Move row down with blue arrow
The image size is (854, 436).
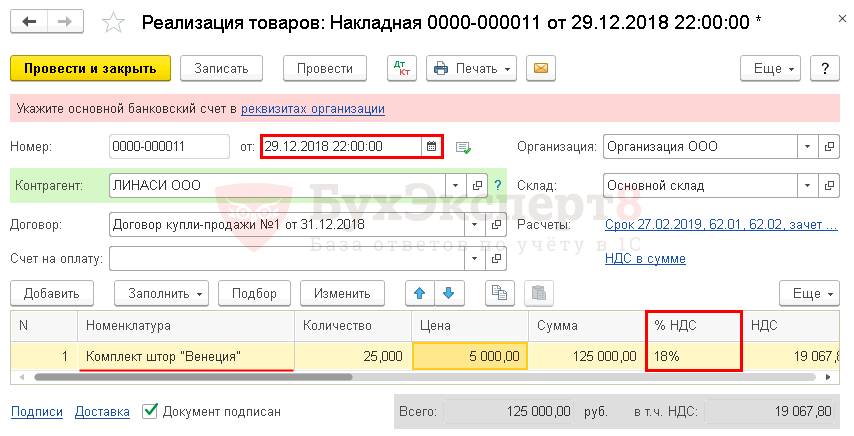click(x=448, y=293)
